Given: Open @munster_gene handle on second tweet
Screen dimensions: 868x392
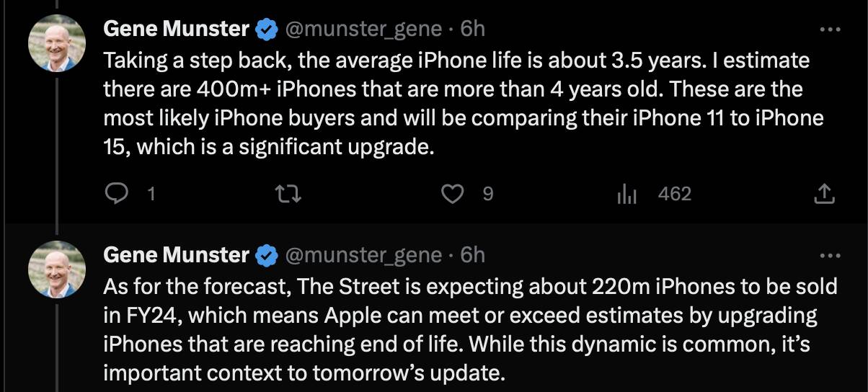Looking at the screenshot, I should [363, 255].
